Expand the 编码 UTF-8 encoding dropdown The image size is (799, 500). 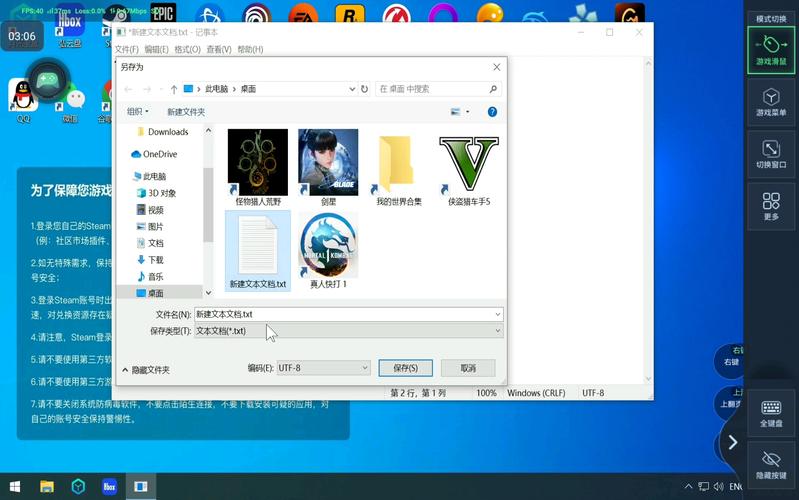coord(323,368)
